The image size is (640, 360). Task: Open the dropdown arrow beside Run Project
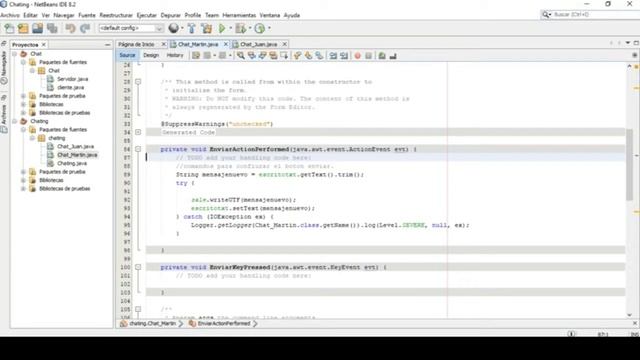[x=230, y=28]
